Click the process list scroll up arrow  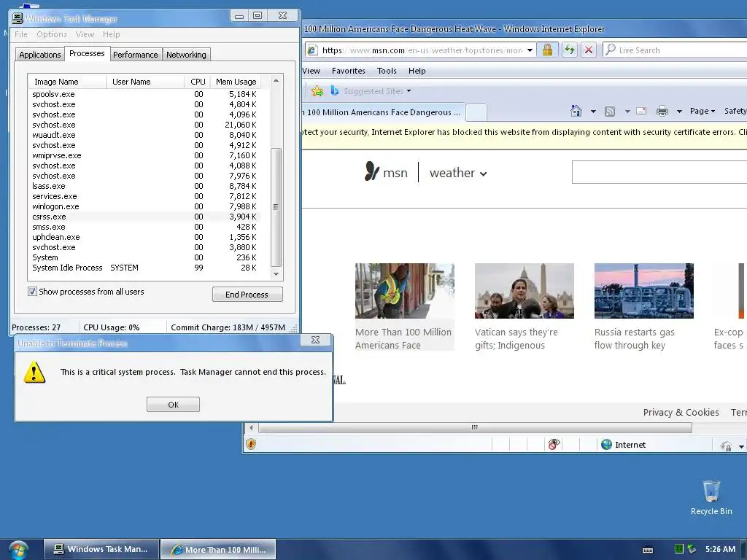point(276,80)
